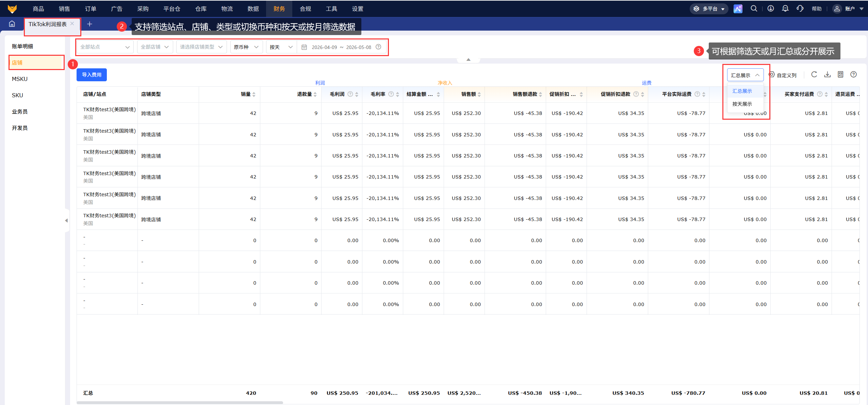The width and height of the screenshot is (868, 405).
Task: Click the sort arrows for 结算金额
Action: [438, 94]
